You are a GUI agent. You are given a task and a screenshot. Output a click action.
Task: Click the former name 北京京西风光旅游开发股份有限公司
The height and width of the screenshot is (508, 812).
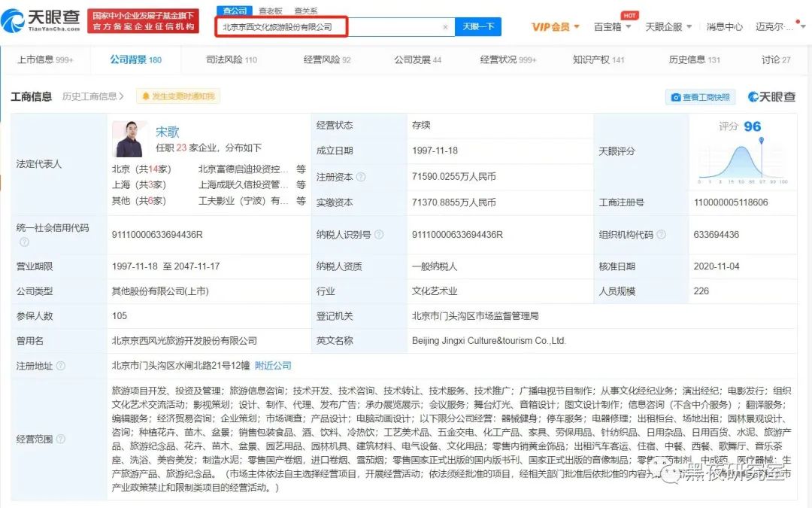(184, 341)
